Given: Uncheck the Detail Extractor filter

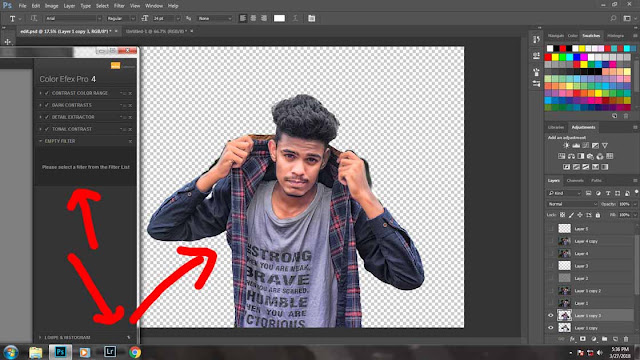Looking at the screenshot, I should (47, 117).
